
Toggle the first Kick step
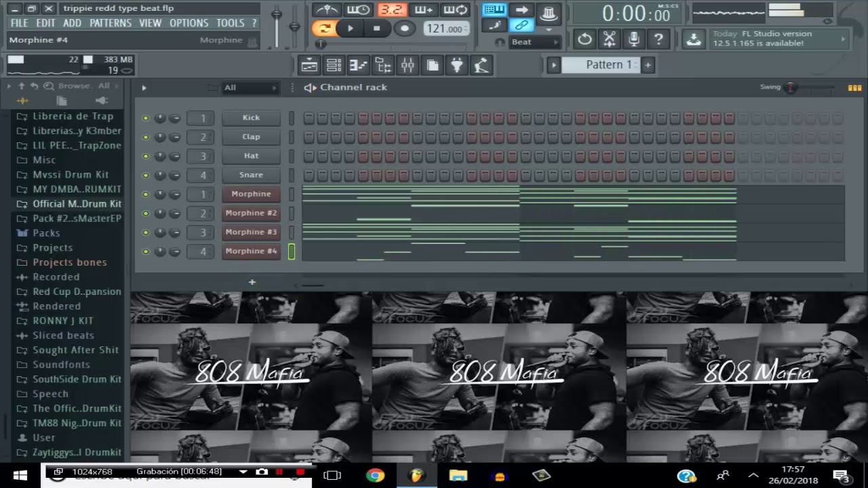click(309, 118)
